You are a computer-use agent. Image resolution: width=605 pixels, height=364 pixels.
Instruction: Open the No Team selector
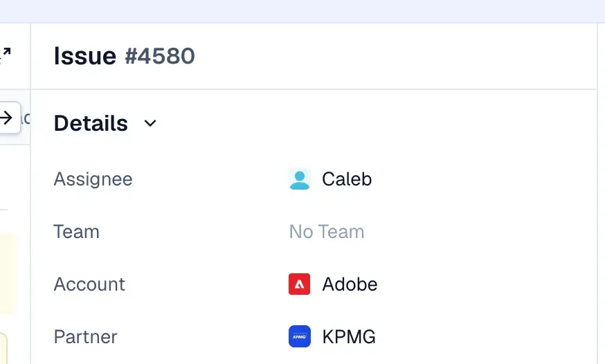click(x=327, y=232)
